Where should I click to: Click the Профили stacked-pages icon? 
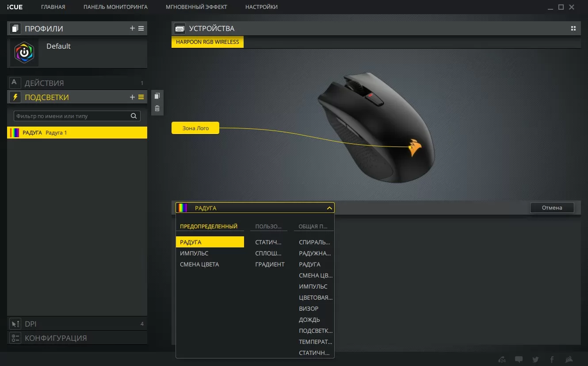15,29
